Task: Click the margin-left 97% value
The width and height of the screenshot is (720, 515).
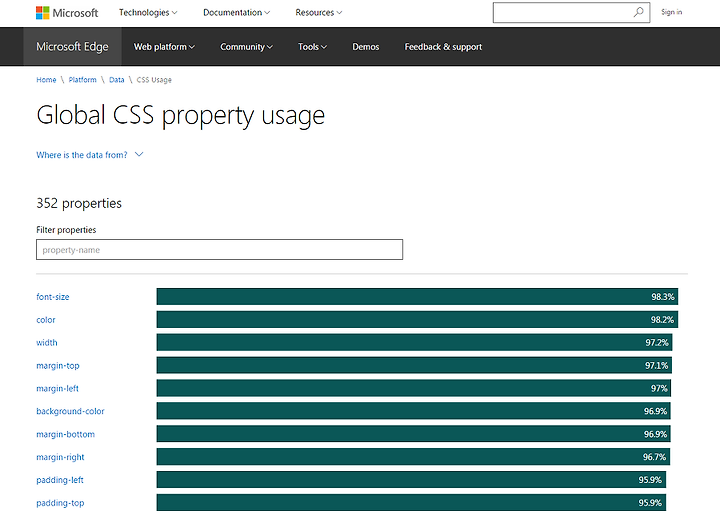Action: click(x=659, y=388)
